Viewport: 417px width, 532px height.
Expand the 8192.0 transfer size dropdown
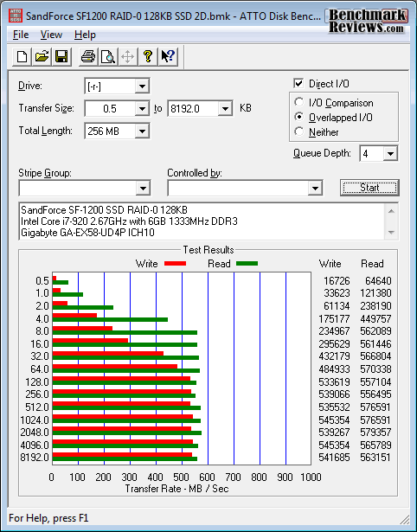[x=225, y=109]
